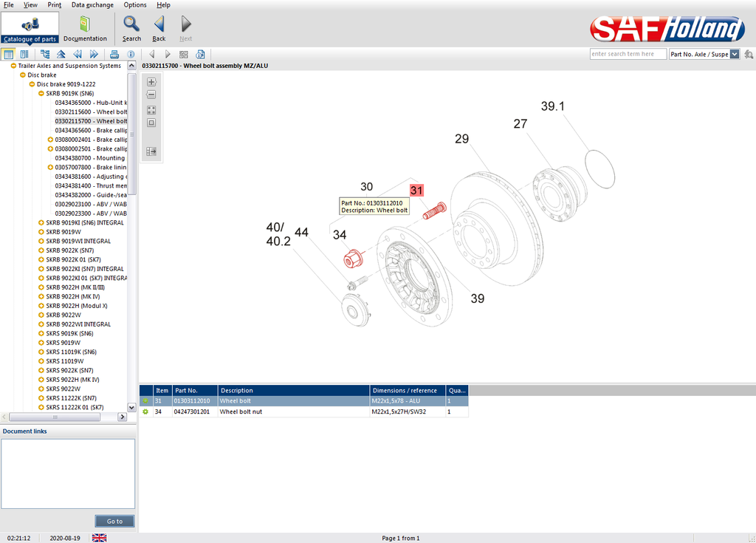The width and height of the screenshot is (756, 543).
Task: Open the Options menu
Action: (135, 4)
